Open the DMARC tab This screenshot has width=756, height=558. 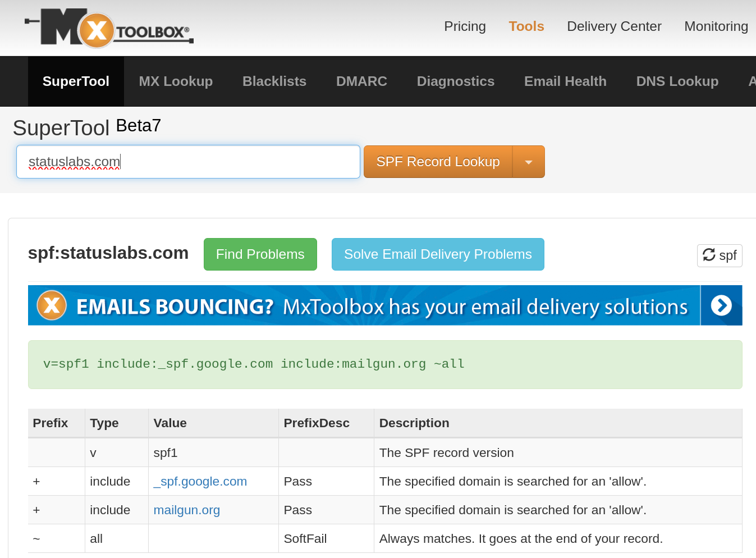coord(361,81)
